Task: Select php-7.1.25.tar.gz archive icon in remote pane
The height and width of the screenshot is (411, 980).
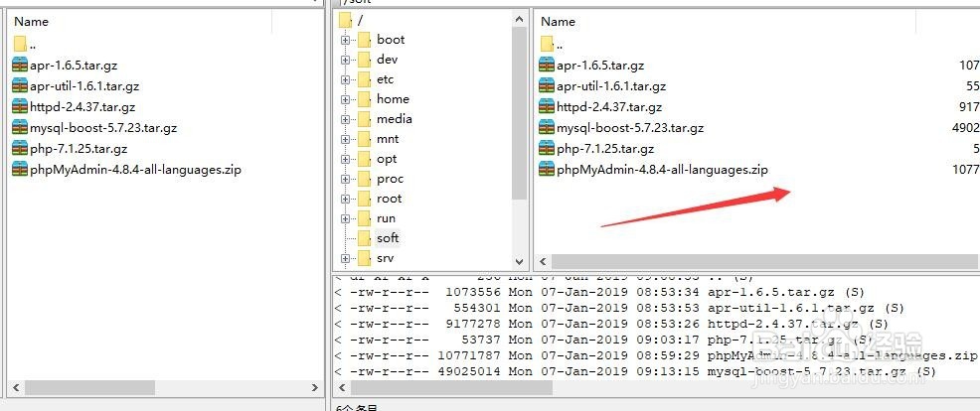Action: click(x=547, y=149)
